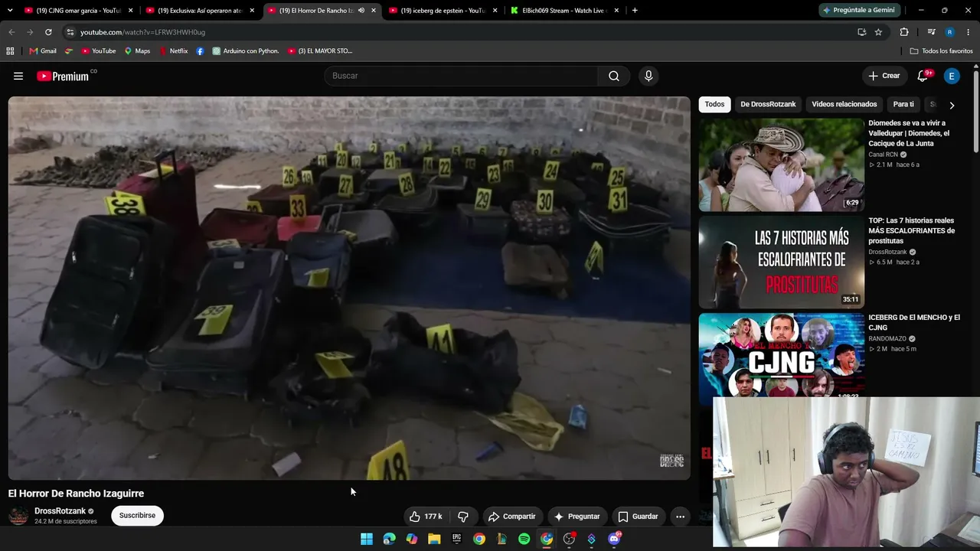
Task: Show more filter chips with the arrow
Action: coord(952,105)
